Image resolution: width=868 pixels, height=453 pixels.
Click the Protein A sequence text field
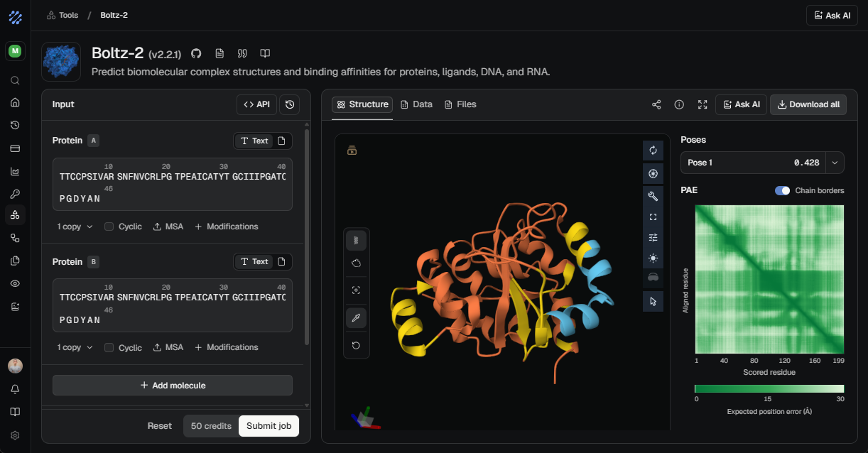click(x=173, y=185)
